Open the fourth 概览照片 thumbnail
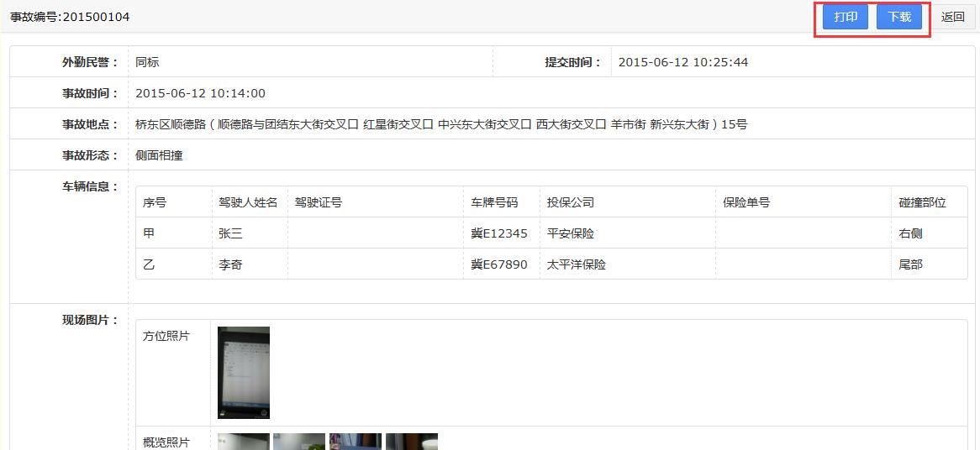Image resolution: width=980 pixels, height=450 pixels. click(x=412, y=442)
